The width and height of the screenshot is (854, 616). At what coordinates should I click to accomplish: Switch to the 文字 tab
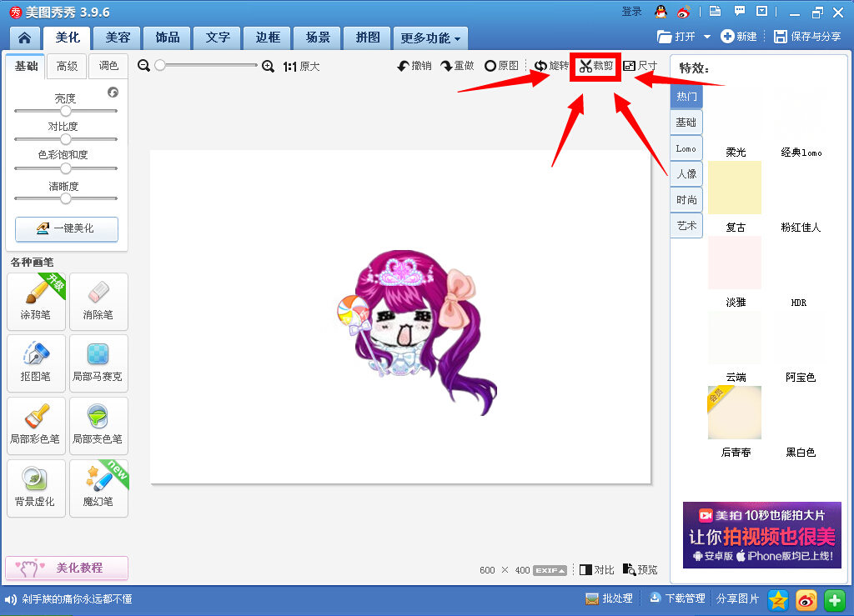218,38
